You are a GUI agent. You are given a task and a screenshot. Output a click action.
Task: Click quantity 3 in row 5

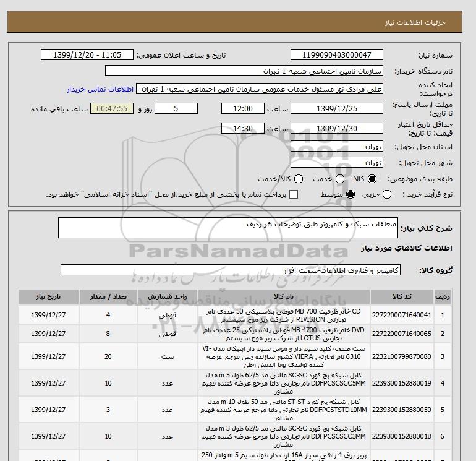coord(108,410)
